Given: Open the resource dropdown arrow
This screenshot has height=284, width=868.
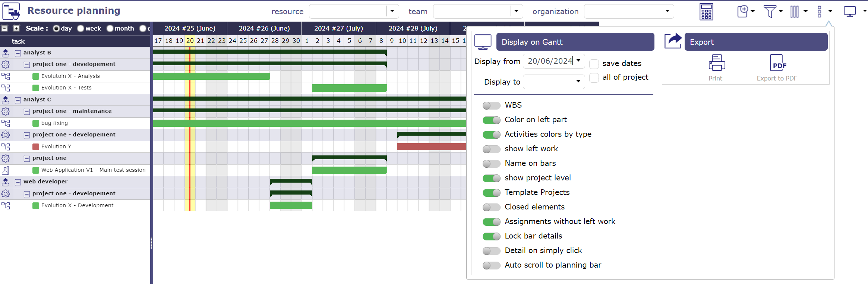Looking at the screenshot, I should (392, 11).
